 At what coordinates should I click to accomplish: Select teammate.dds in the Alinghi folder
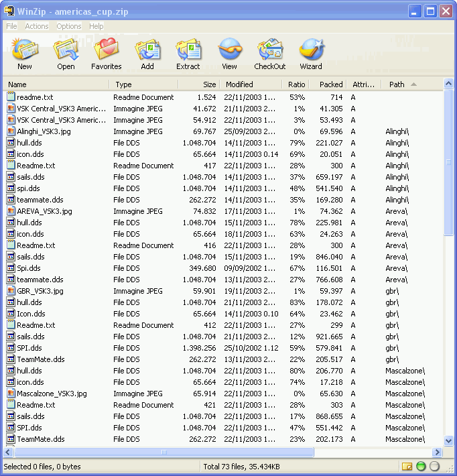click(x=40, y=200)
